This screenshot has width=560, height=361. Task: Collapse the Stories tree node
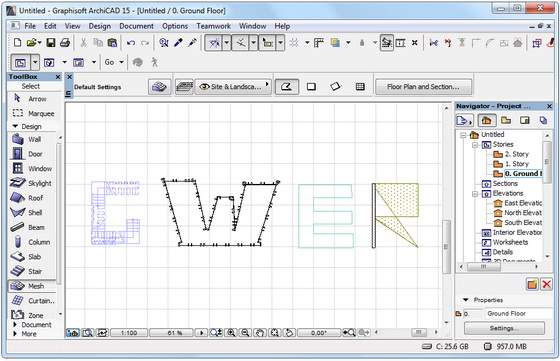tap(475, 145)
